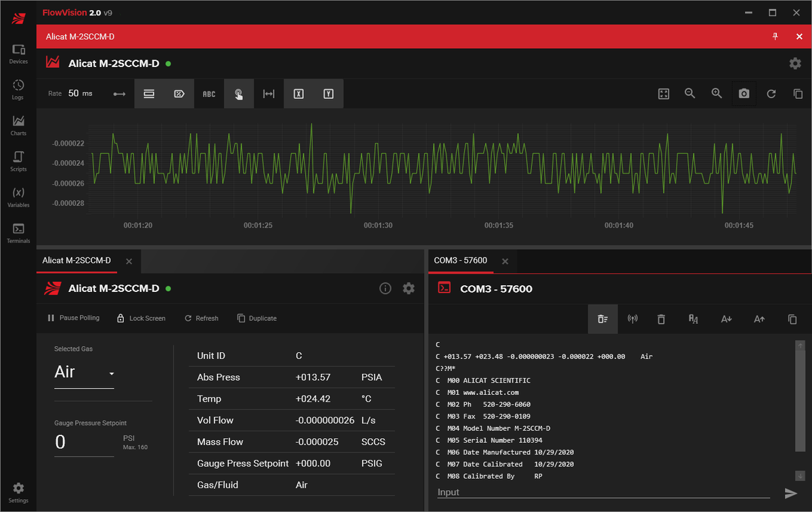812x512 pixels.
Task: Open the Logs sidebar section
Action: tap(18, 89)
